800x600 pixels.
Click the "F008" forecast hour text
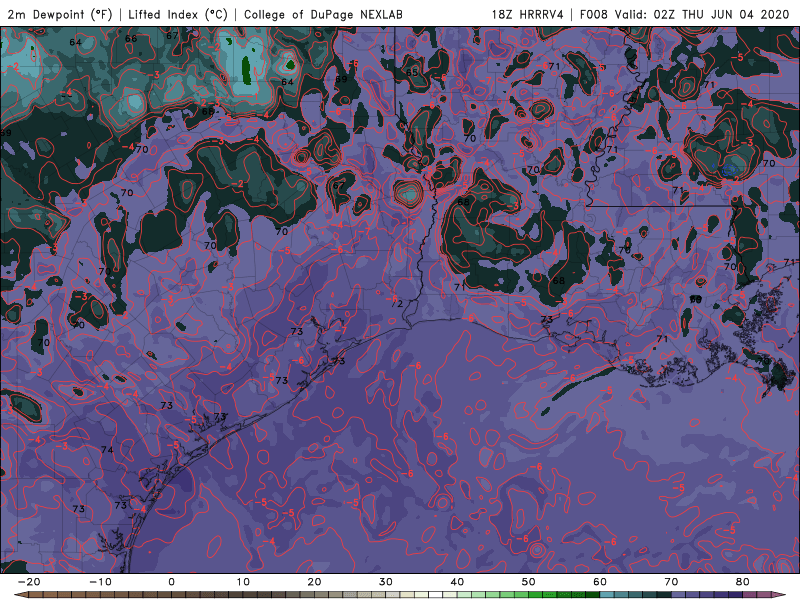click(594, 15)
